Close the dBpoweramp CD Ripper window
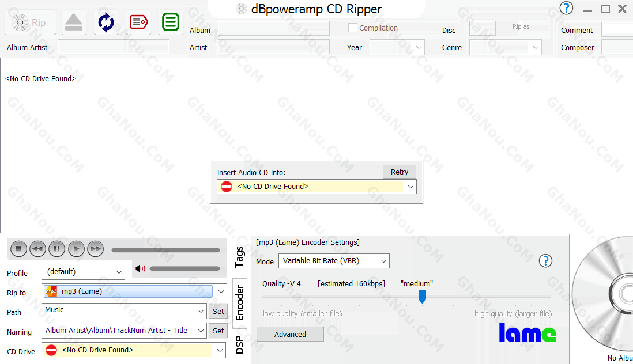The image size is (633, 364). pyautogui.click(x=623, y=9)
